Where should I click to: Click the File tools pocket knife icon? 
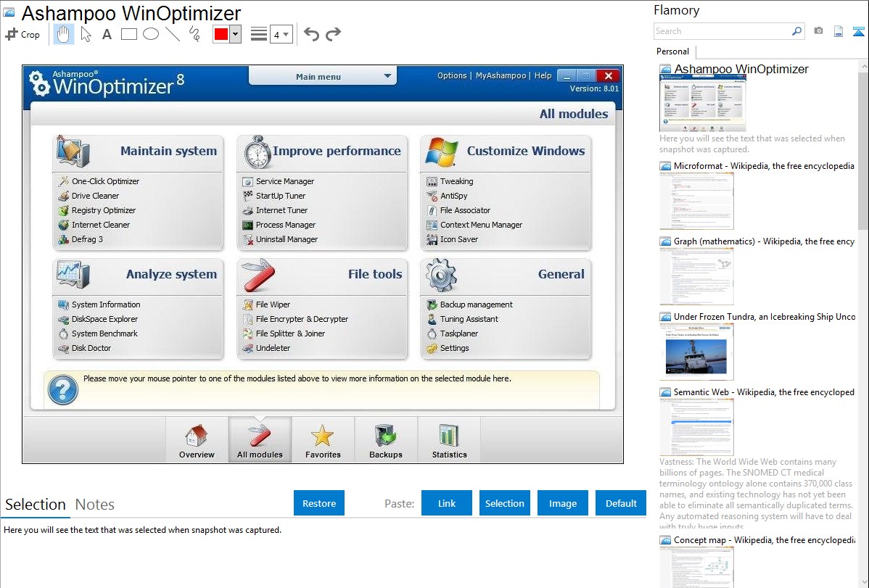[x=258, y=276]
